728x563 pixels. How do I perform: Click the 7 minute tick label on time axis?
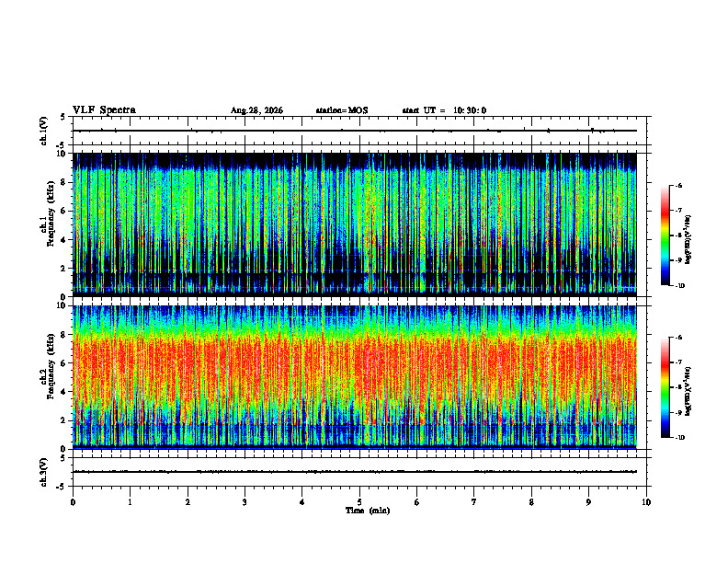pyautogui.click(x=474, y=502)
